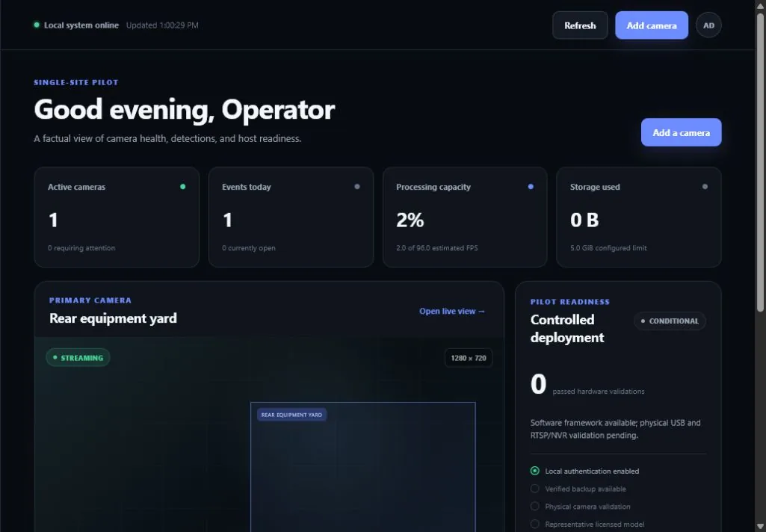Viewport: 766px width, 532px height.
Task: Click Verified backup available check indicator
Action: coord(535,489)
